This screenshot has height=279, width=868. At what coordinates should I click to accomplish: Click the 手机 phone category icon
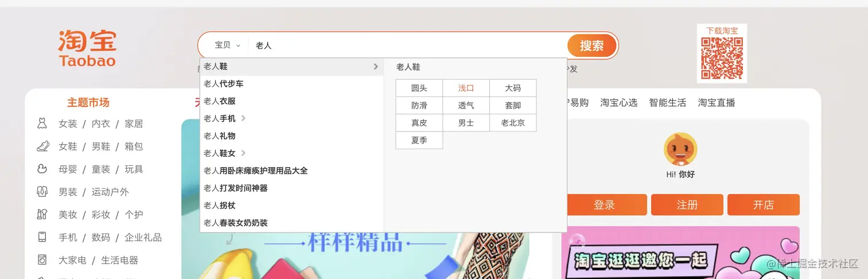click(x=42, y=237)
